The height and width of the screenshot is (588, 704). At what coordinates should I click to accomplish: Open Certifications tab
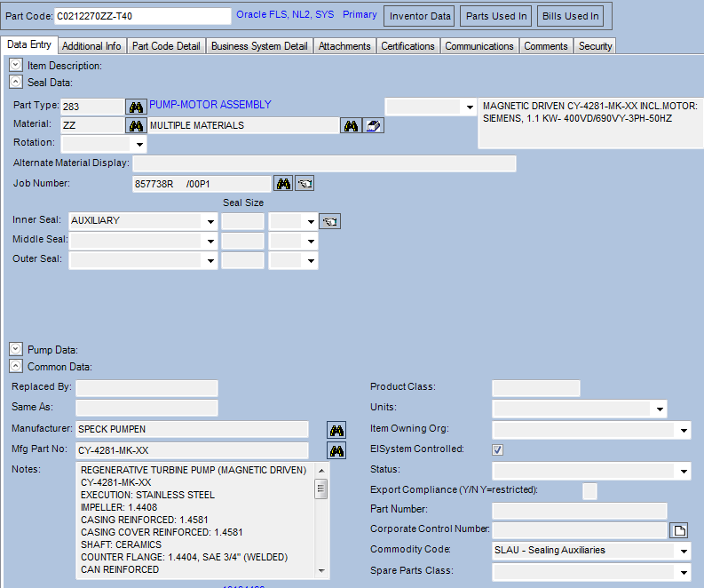tap(407, 46)
